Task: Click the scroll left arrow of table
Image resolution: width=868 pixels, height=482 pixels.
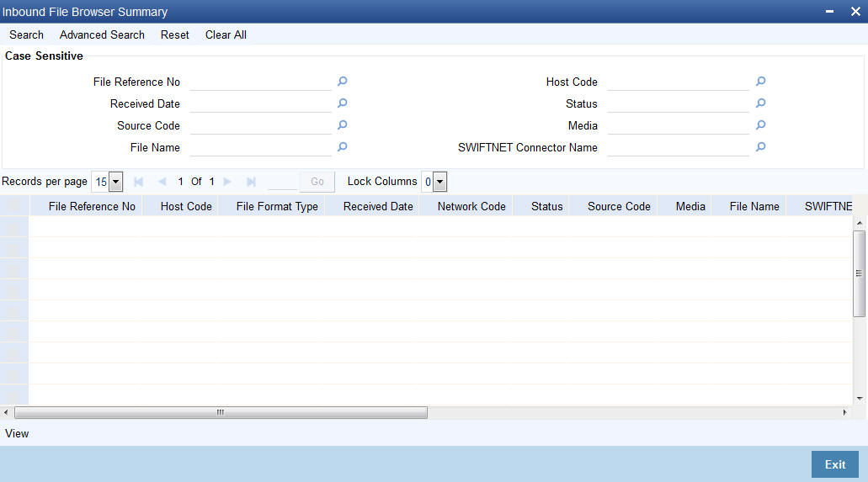Action: click(x=6, y=412)
